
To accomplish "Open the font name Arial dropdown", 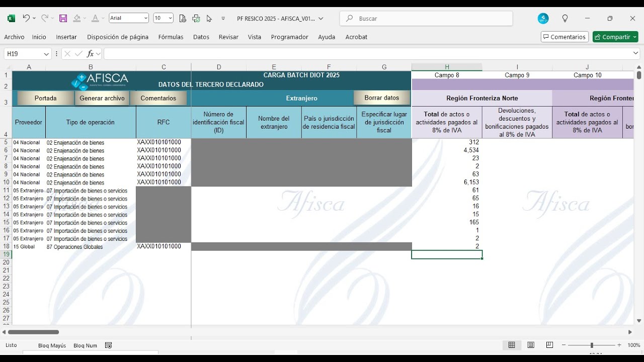I will [x=146, y=18].
